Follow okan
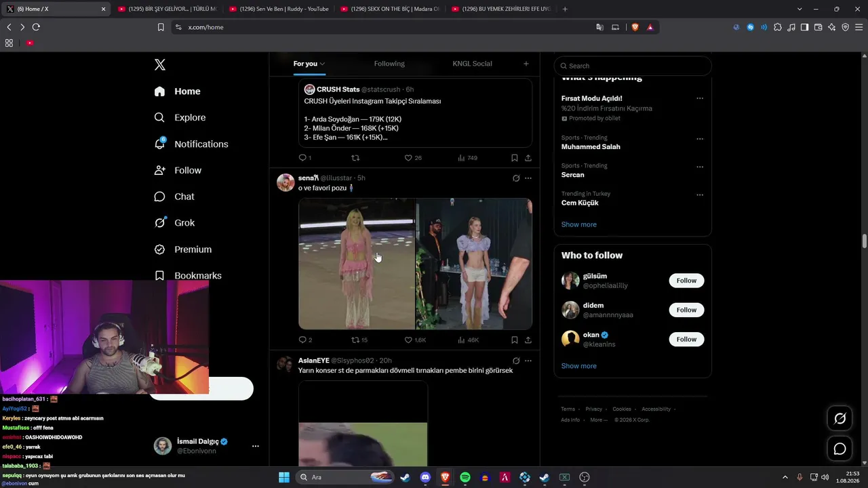Viewport: 868px width, 488px height. (686, 339)
